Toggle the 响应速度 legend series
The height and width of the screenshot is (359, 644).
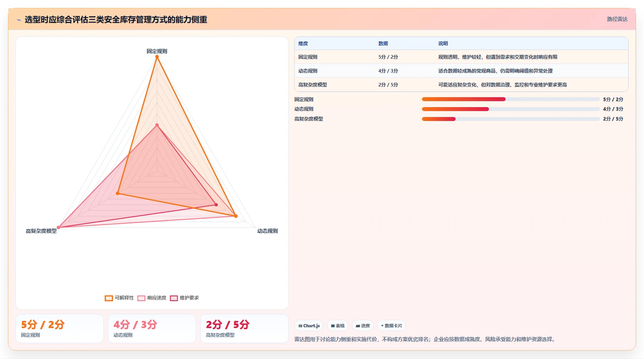click(x=152, y=298)
